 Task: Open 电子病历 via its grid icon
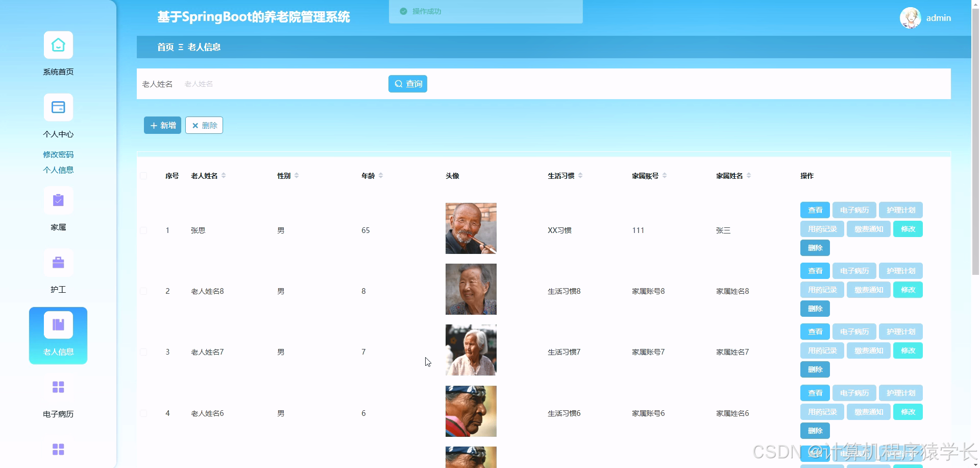pos(58,387)
